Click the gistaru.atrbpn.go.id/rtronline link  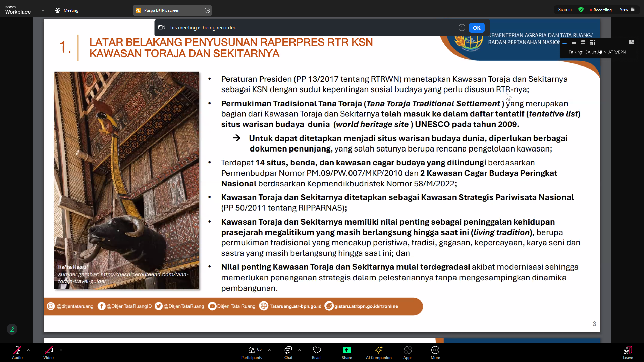pos(366,306)
